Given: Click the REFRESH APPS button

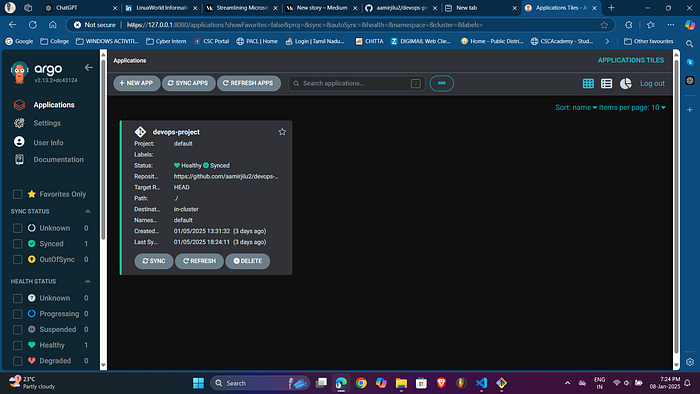Looking at the screenshot, I should point(249,83).
